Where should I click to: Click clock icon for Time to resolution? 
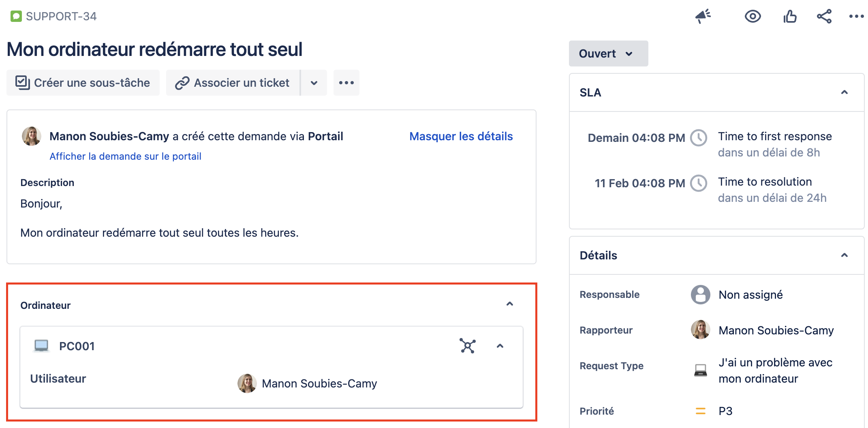pos(699,183)
